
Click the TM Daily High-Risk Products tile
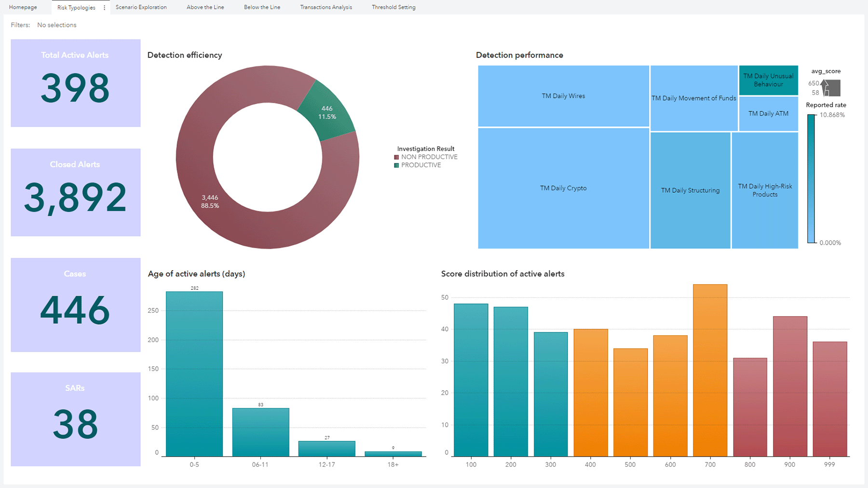pyautogui.click(x=765, y=190)
